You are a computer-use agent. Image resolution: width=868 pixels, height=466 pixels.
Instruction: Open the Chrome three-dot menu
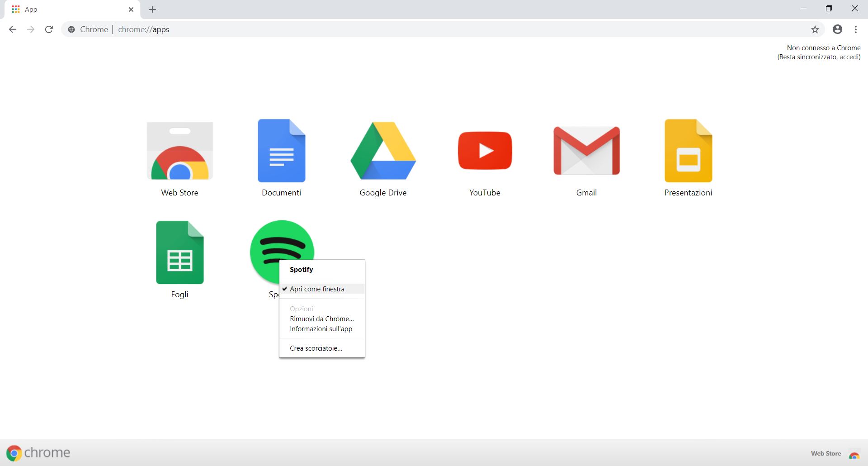click(855, 29)
